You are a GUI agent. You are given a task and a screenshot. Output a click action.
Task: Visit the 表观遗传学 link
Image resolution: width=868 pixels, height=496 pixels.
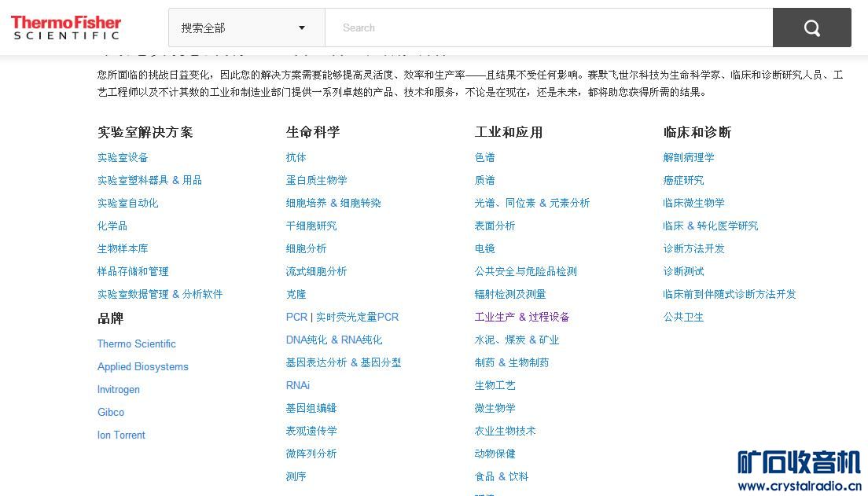coord(311,431)
